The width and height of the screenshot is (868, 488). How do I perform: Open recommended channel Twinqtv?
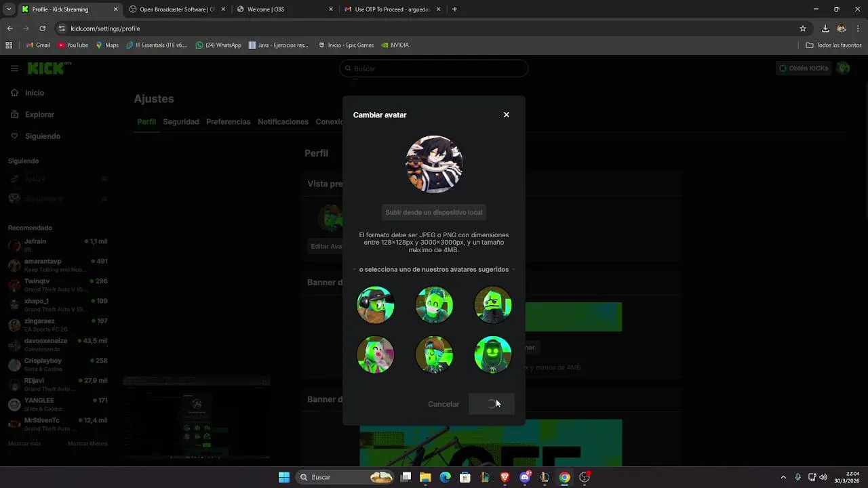click(58, 285)
